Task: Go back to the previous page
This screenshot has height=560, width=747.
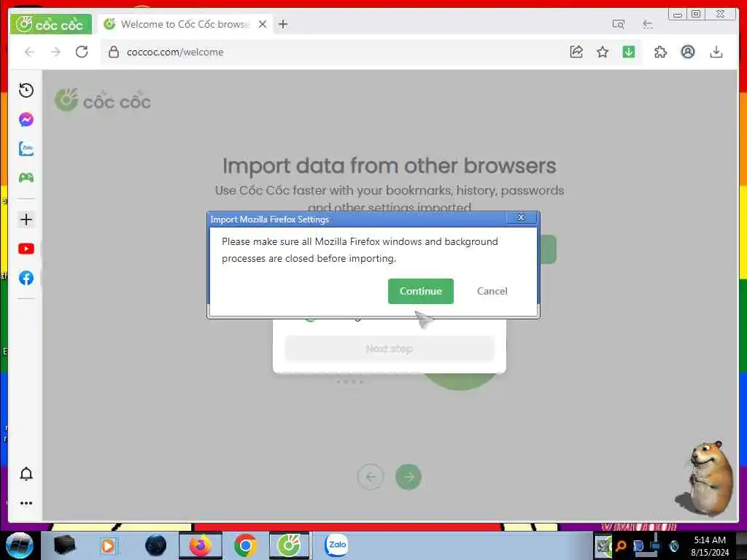Action: tap(29, 52)
